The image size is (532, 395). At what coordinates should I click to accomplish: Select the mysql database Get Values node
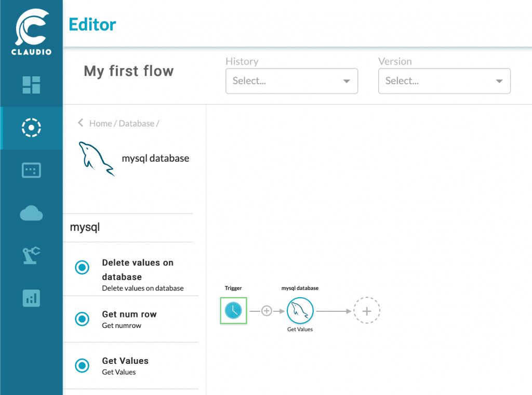(x=300, y=310)
